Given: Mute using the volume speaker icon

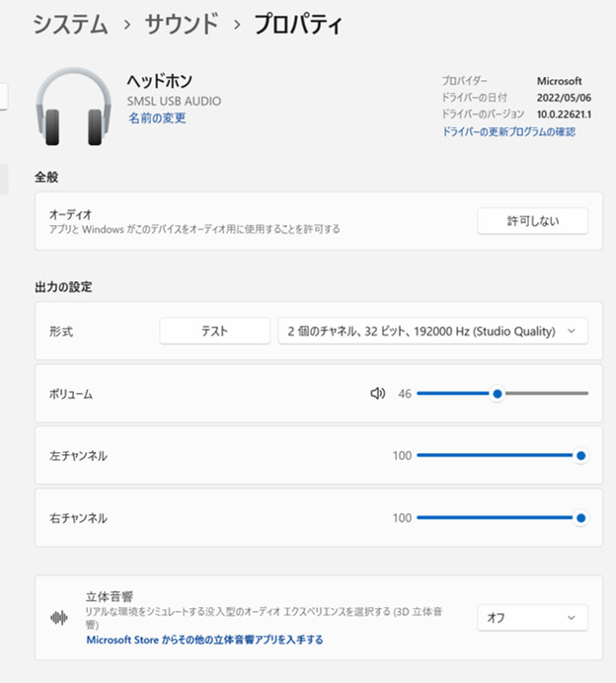Looking at the screenshot, I should click(378, 394).
